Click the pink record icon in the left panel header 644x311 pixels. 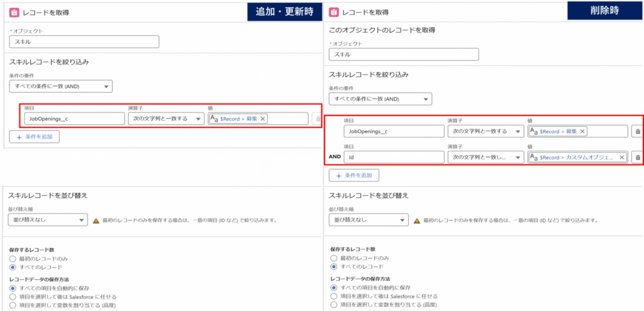pos(11,12)
